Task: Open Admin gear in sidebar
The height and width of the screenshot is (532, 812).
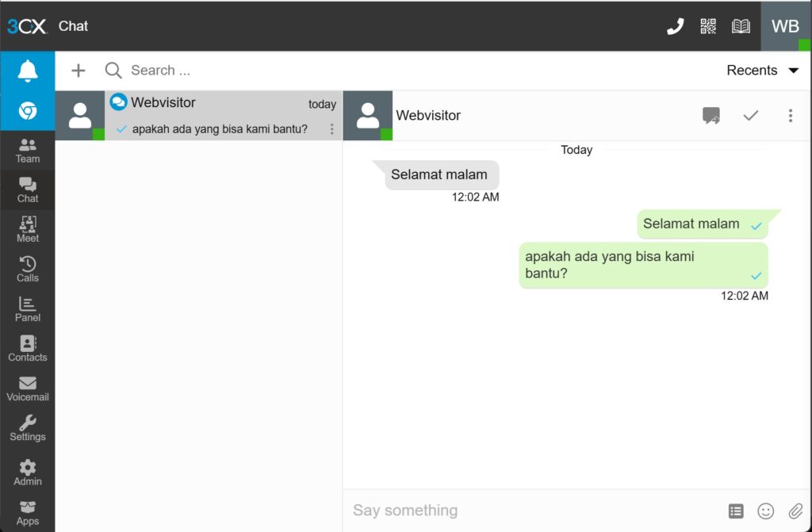Action: 28,473
